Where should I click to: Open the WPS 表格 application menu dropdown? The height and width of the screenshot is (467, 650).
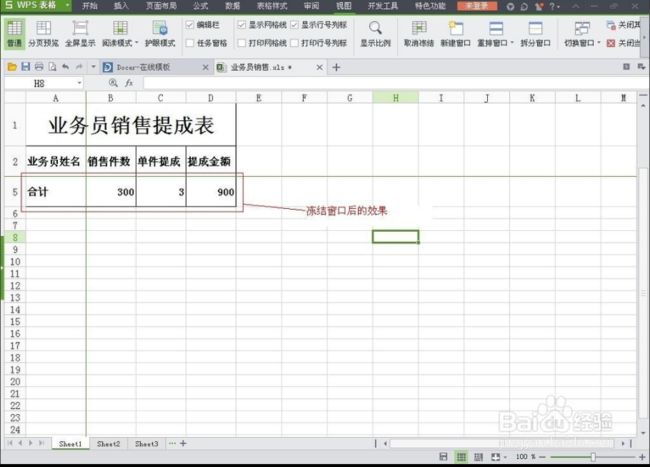click(x=68, y=6)
